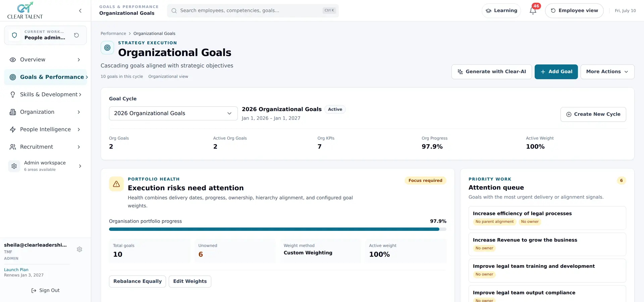
Task: Click the search magnifier icon
Action: (x=174, y=11)
